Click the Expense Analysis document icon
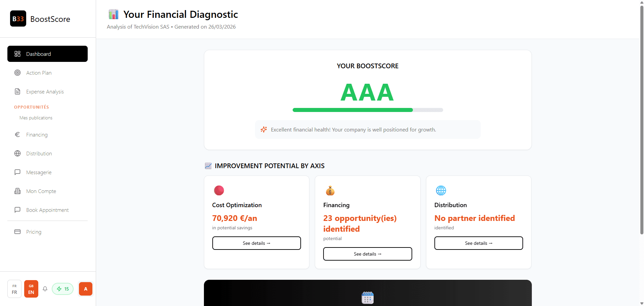The image size is (644, 306). (x=17, y=91)
